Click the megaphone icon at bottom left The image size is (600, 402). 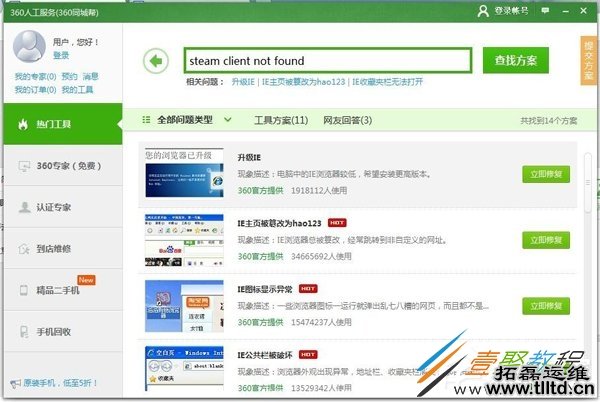[15, 383]
